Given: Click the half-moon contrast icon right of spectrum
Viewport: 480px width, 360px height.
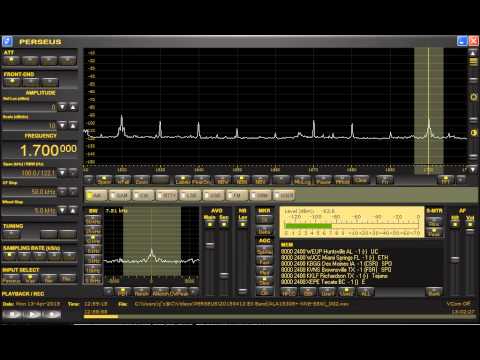Looking at the screenshot, I should (x=474, y=133).
